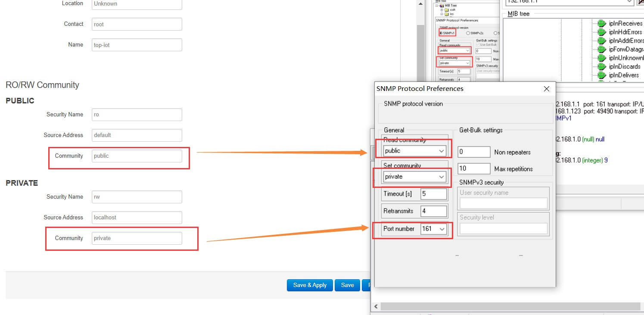
Task: Click the Name field showing top-iot
Action: tap(137, 45)
